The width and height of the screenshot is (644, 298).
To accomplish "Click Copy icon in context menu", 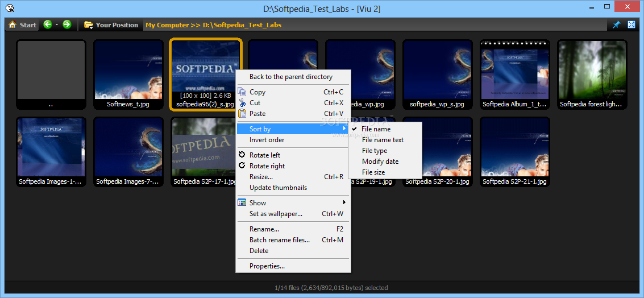I will pos(242,92).
